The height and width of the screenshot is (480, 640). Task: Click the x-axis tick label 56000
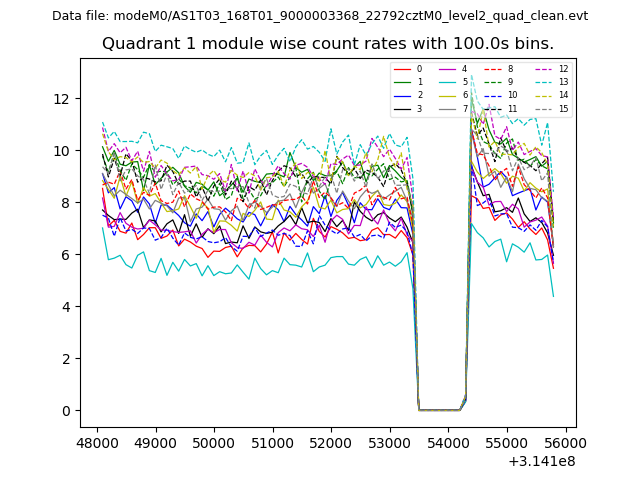tap(565, 443)
